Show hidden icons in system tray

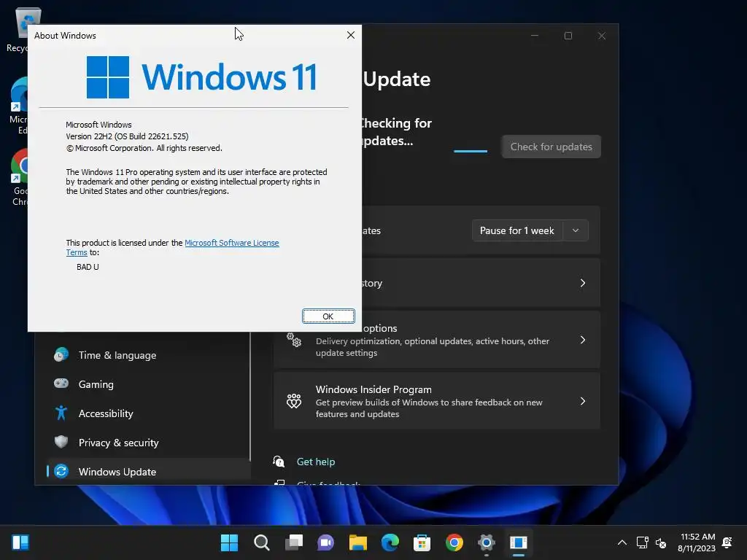pos(622,542)
